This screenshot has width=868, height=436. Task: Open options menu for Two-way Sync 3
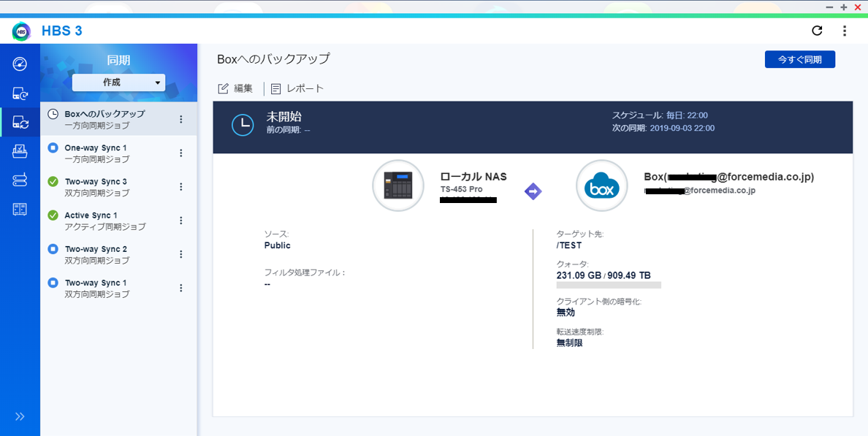181,187
